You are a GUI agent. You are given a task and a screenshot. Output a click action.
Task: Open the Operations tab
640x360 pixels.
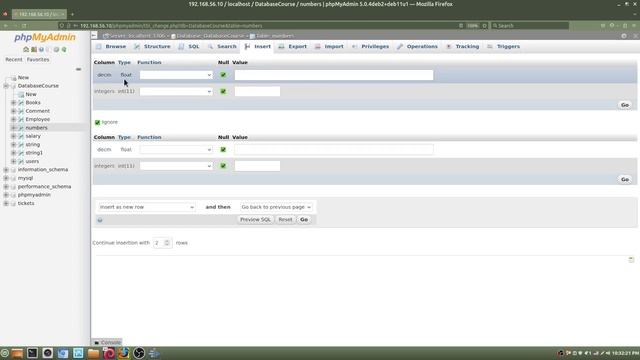[x=417, y=47]
